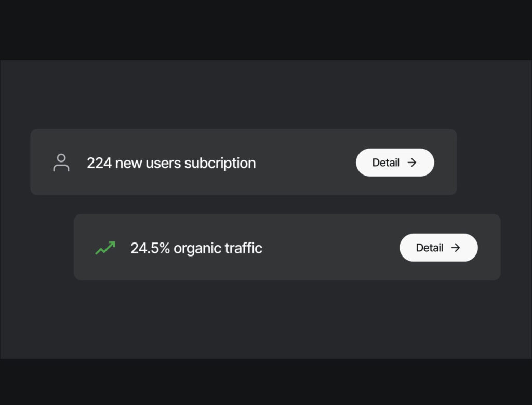Click the green upward trend arrow icon
Screen dimensions: 532x405
pos(105,248)
